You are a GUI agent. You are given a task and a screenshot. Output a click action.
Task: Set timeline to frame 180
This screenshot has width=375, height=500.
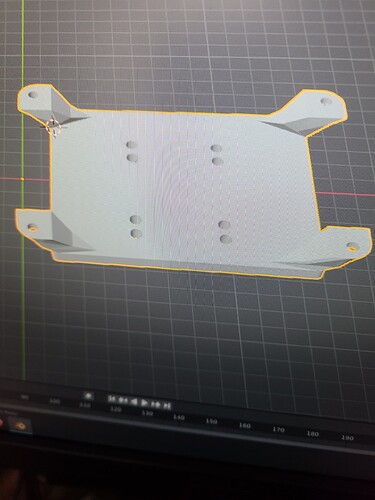pos(313,434)
